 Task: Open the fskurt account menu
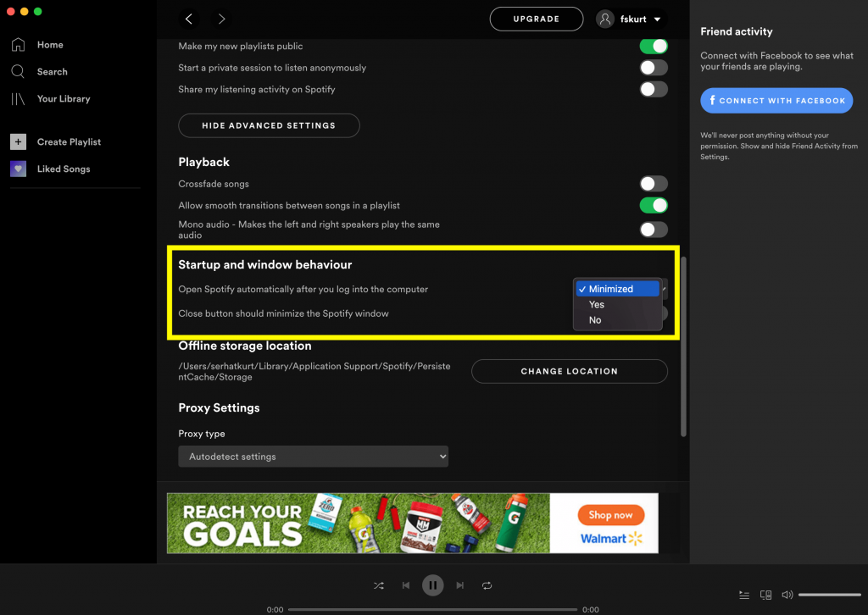(x=631, y=19)
